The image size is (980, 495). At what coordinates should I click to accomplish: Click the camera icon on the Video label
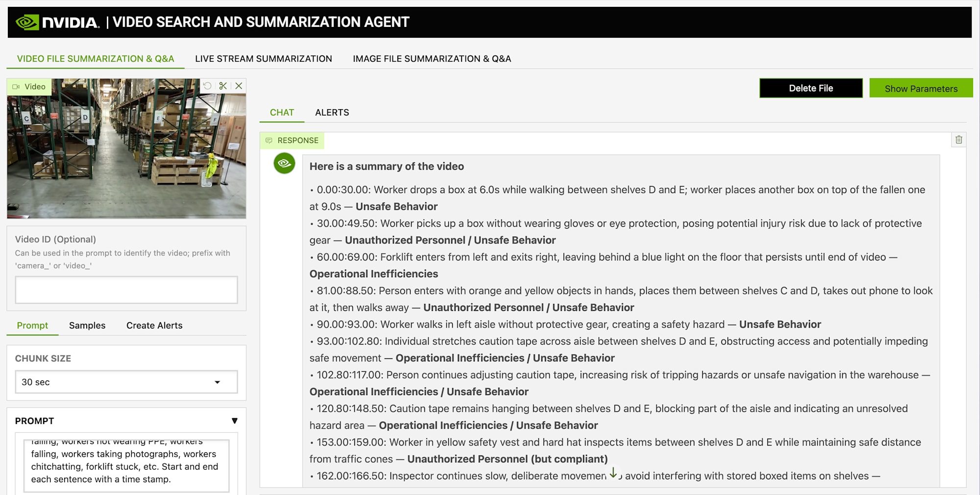[x=16, y=87]
